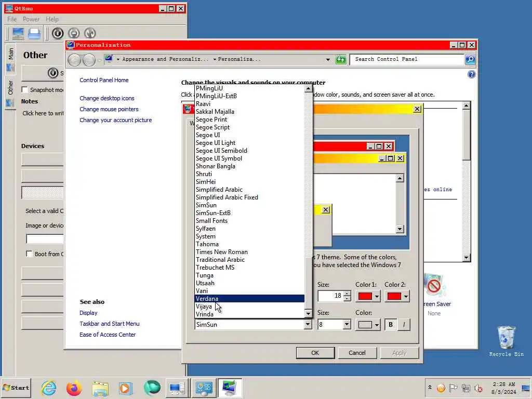Click the Search Control Panel field
532x399 pixels.
click(407, 59)
